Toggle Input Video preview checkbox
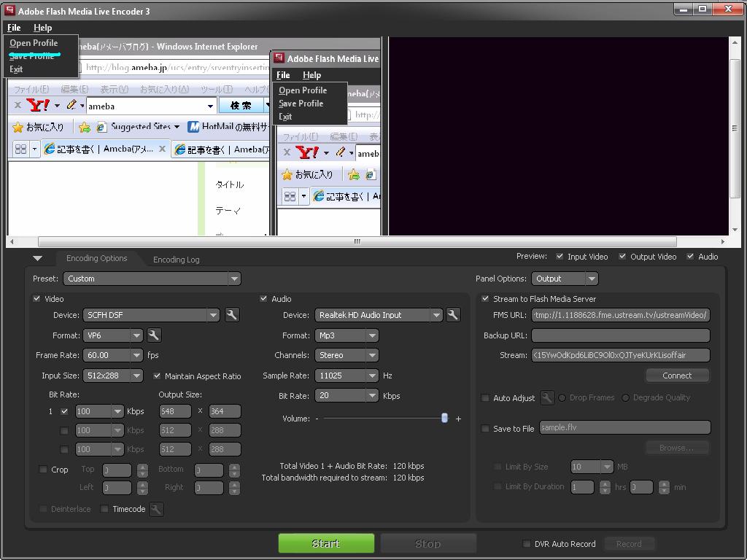This screenshot has width=747, height=560. coord(560,256)
